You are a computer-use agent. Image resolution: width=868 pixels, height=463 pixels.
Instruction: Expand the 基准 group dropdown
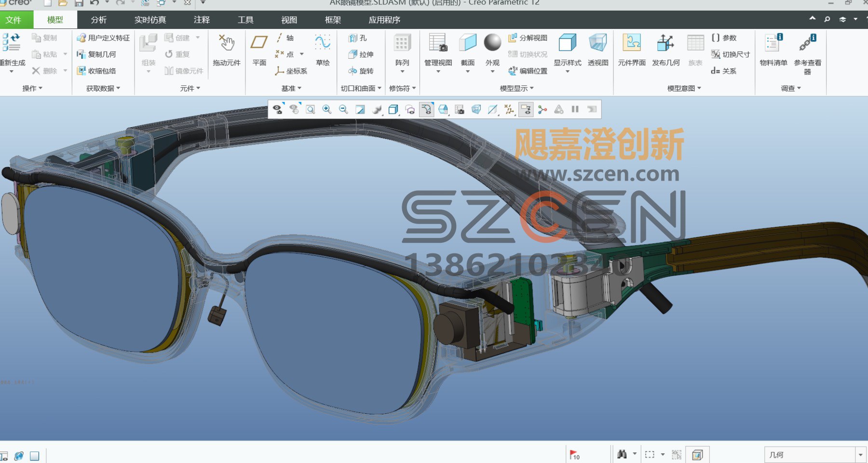point(291,88)
